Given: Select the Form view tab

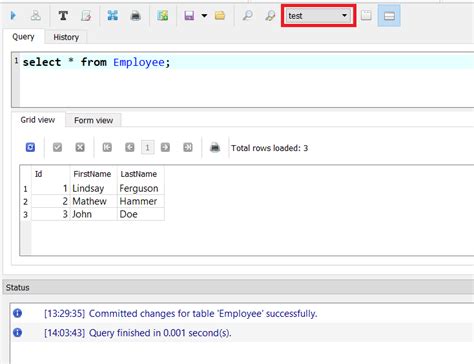Looking at the screenshot, I should pyautogui.click(x=93, y=120).
